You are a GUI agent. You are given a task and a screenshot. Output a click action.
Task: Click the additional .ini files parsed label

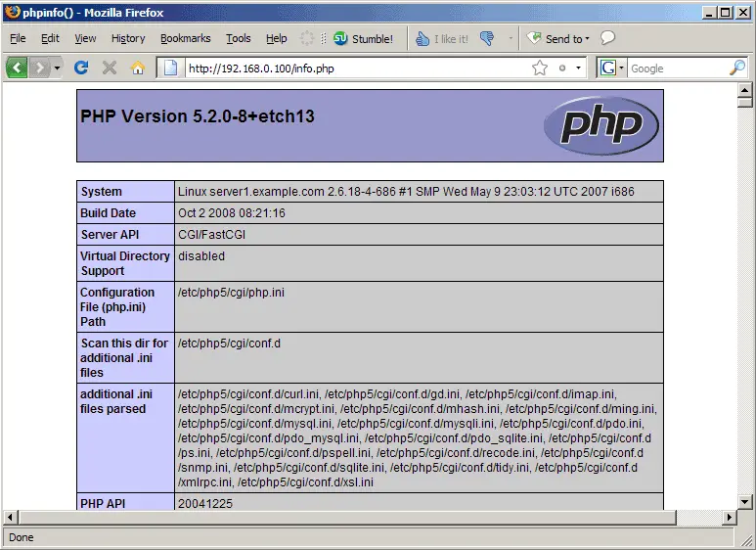(115, 401)
